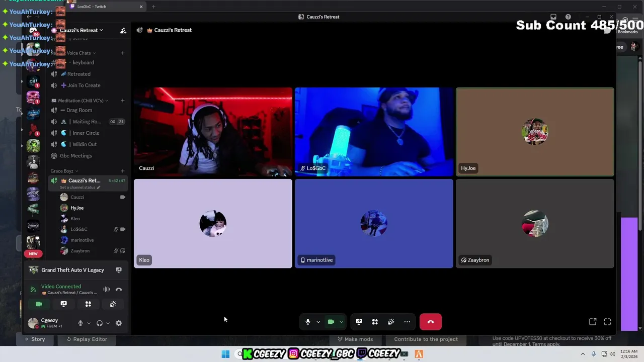The image size is (644, 362).
Task: Open Discord direct messages home icon
Action: tap(33, 32)
